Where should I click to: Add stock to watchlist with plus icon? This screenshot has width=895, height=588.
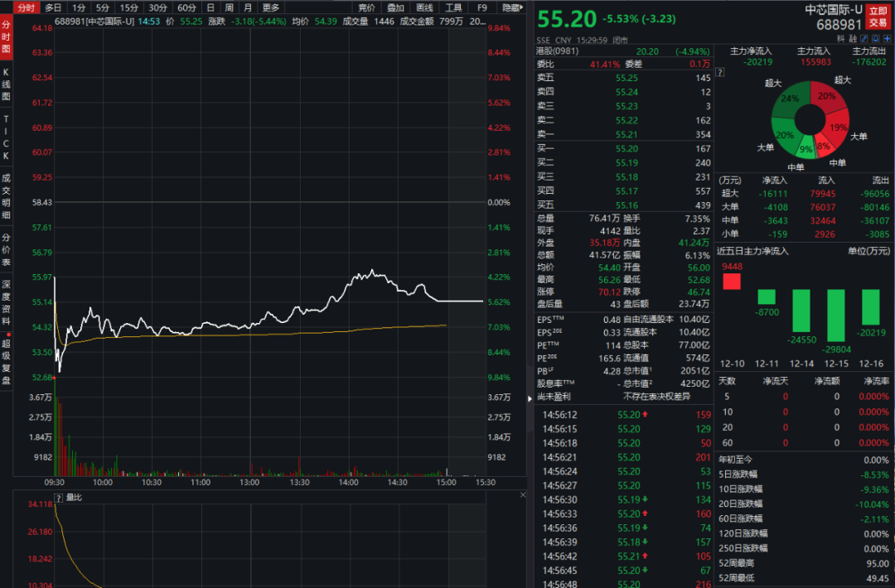[x=888, y=38]
